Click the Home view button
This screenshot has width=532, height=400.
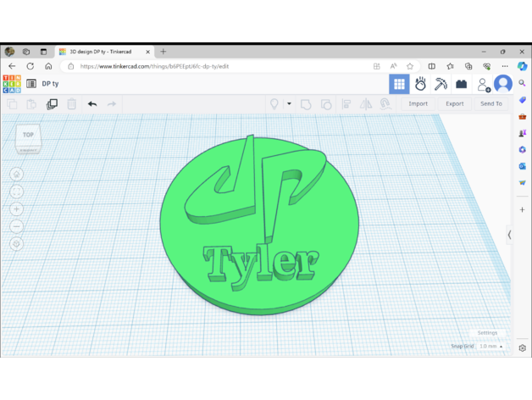(17, 175)
